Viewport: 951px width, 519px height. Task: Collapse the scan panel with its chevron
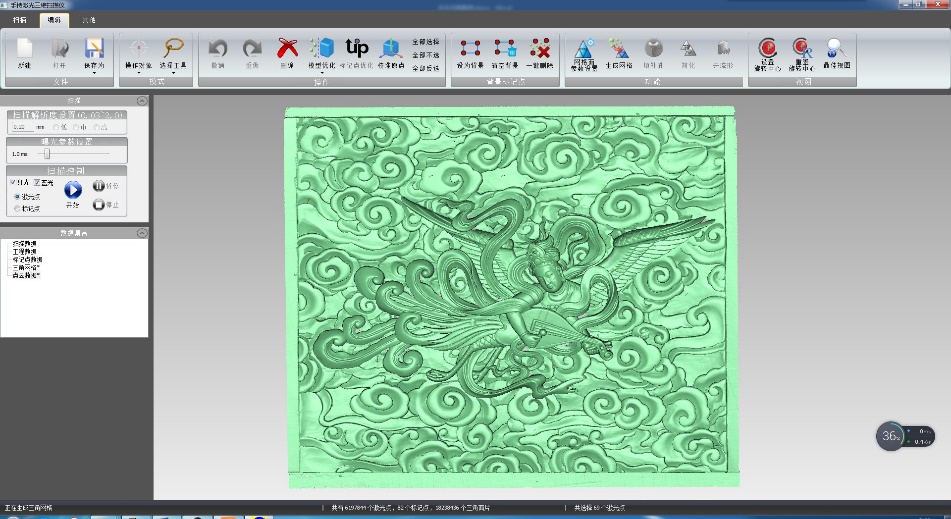[x=141, y=101]
